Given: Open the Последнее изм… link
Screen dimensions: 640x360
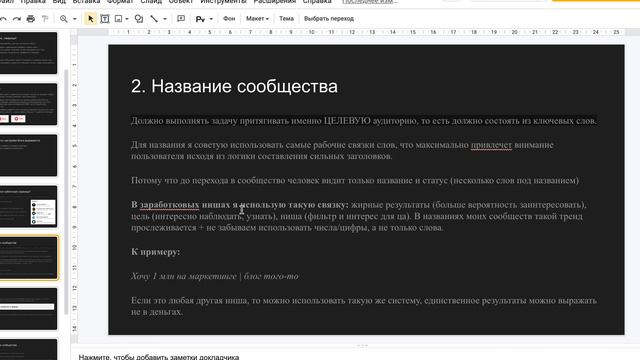Looking at the screenshot, I should coord(370,2).
